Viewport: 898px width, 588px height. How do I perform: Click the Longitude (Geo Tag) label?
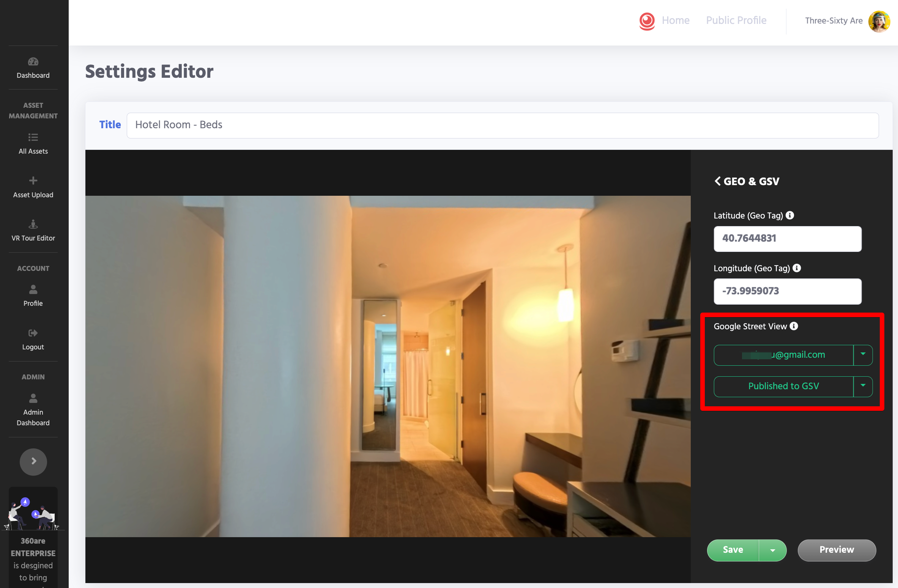(751, 268)
